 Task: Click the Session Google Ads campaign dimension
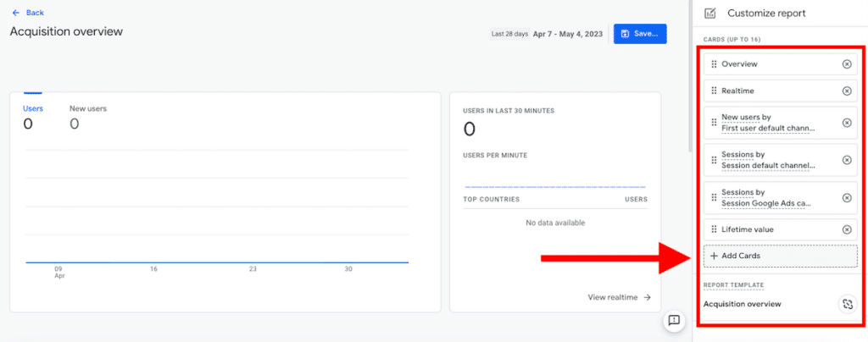765,203
